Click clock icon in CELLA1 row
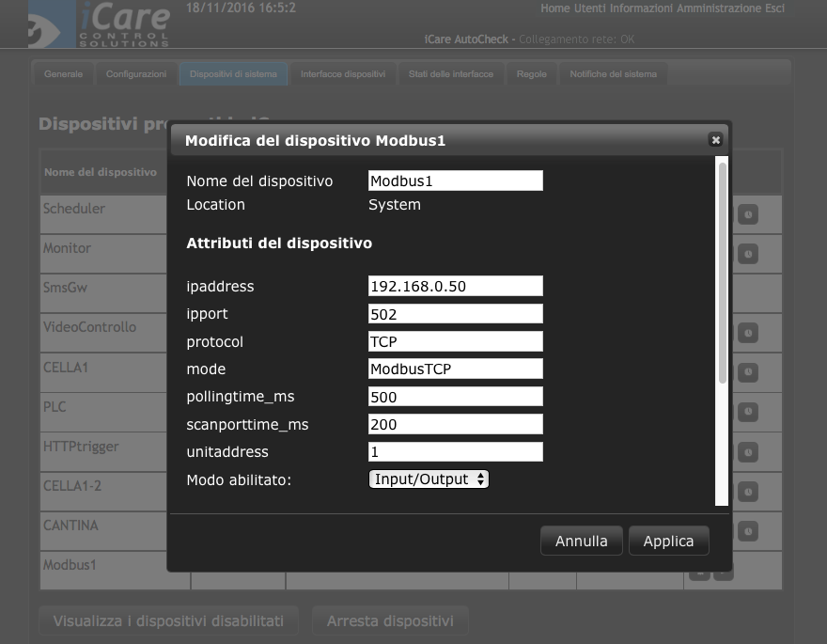Screen dimensions: 827x644 coord(748,372)
